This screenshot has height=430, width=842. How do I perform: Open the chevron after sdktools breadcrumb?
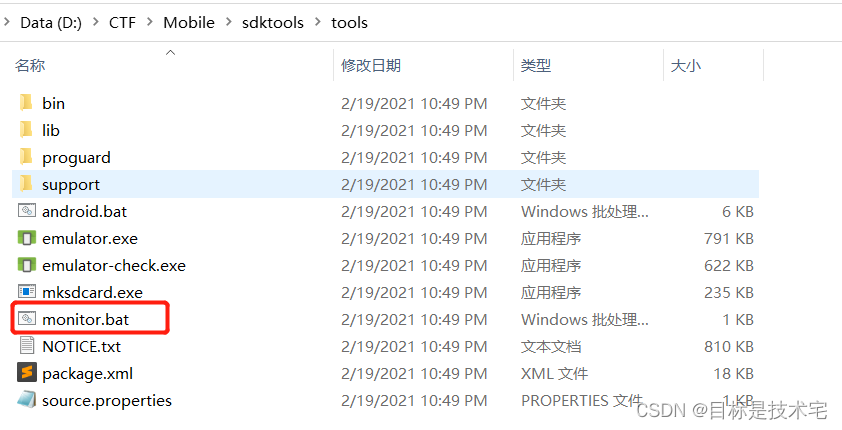coord(317,23)
